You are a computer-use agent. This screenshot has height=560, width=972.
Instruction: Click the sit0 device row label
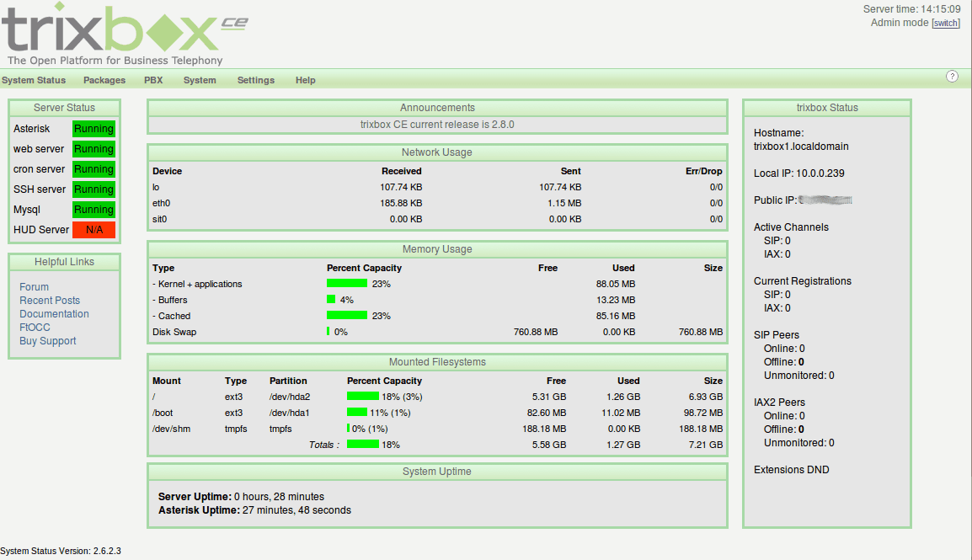coord(159,219)
